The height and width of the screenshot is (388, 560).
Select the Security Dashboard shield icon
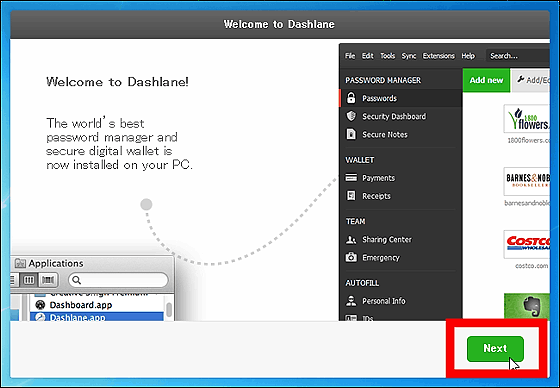tap(351, 116)
